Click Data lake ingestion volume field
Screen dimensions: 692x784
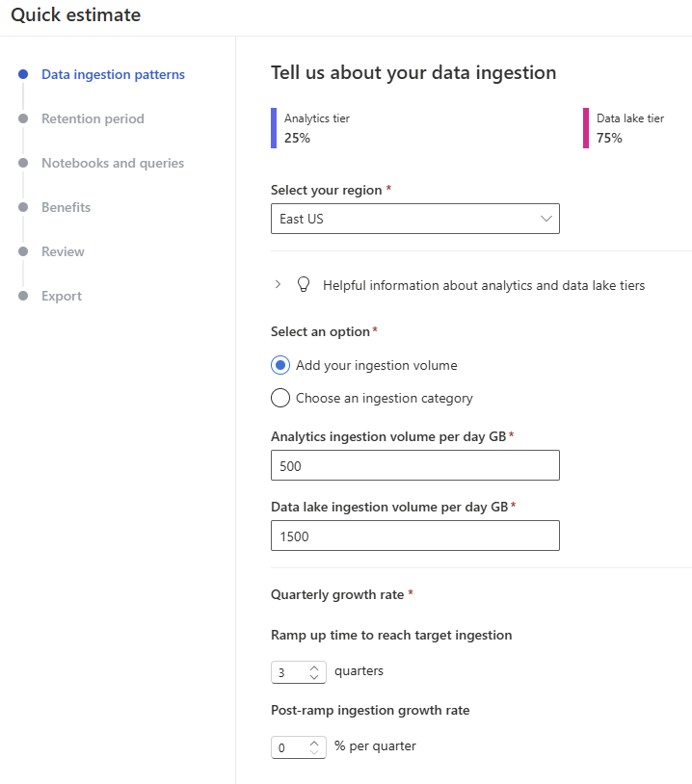click(414, 536)
